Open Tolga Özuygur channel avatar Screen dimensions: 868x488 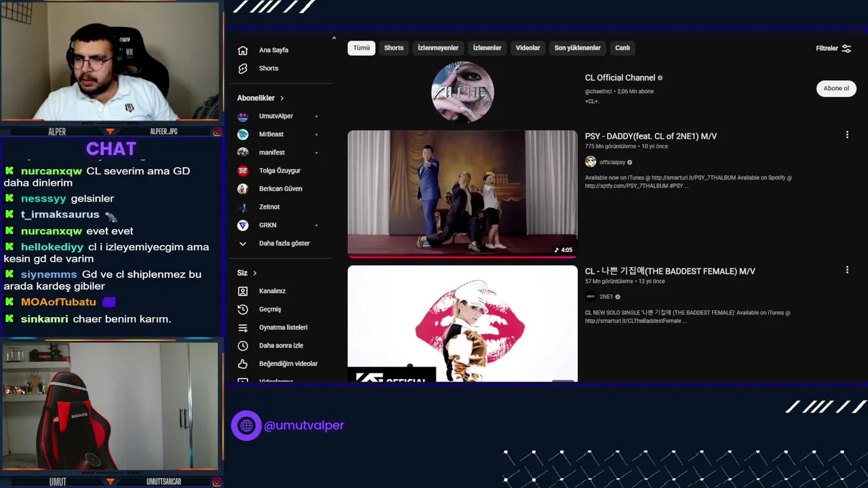click(x=243, y=171)
